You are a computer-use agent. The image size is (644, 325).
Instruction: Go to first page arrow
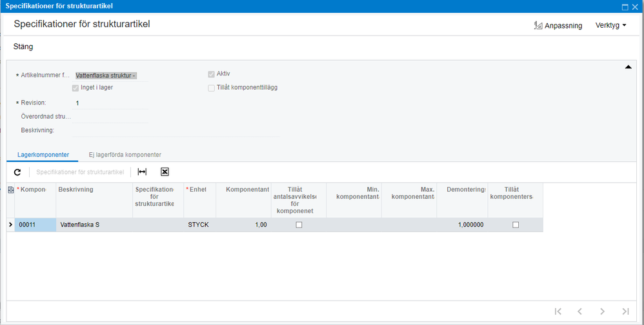[558, 311]
